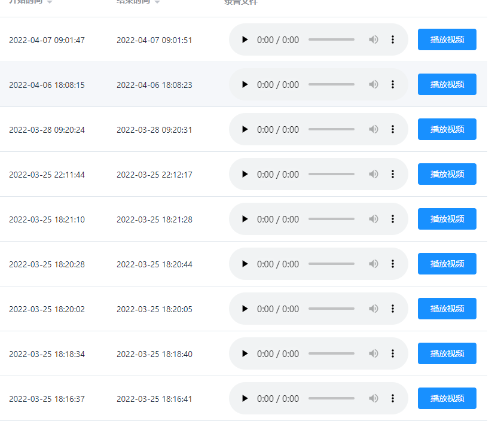Click 播放视频 for the 2022-03-25 18:16:37 row
This screenshot has width=504, height=424.
447,398
